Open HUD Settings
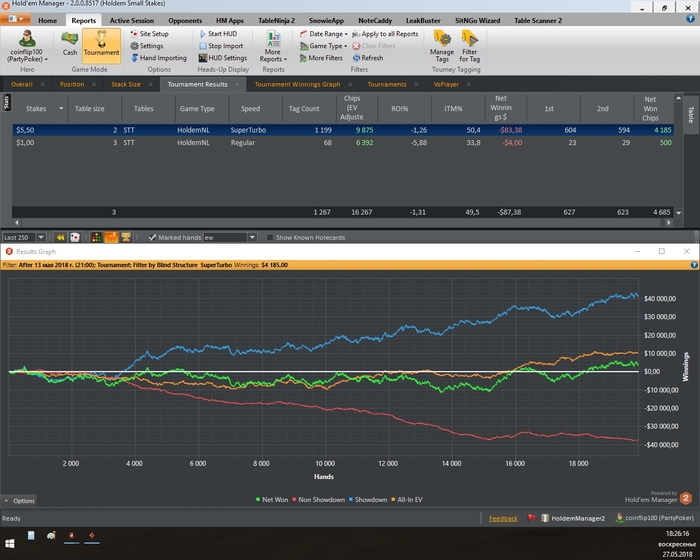This screenshot has height=560, width=700. [x=222, y=58]
